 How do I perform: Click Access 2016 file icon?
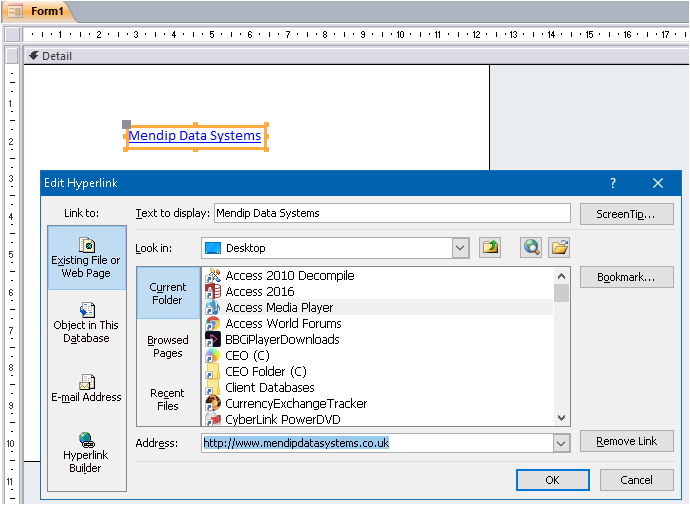(x=213, y=292)
